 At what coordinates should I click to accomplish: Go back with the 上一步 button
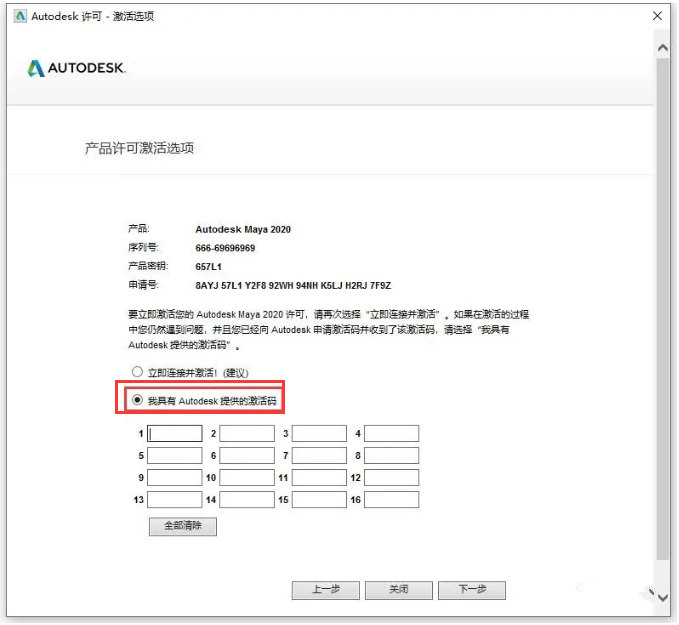pos(326,590)
